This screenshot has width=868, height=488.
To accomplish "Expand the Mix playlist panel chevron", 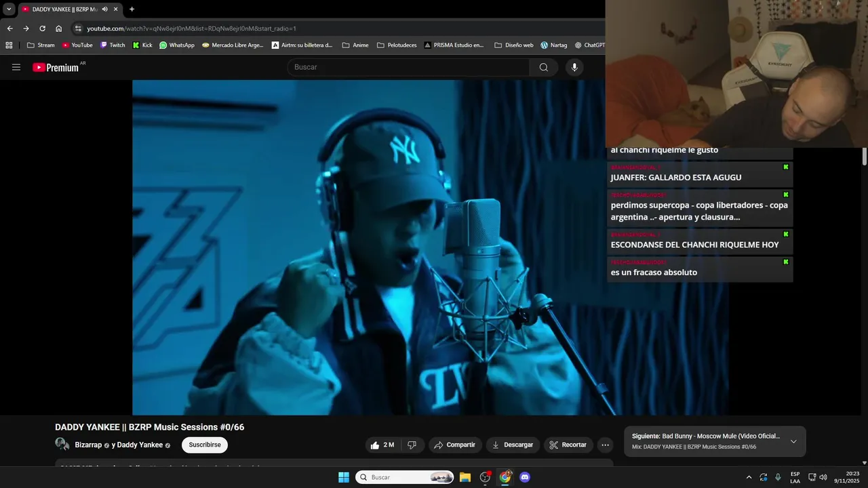I will tap(793, 441).
